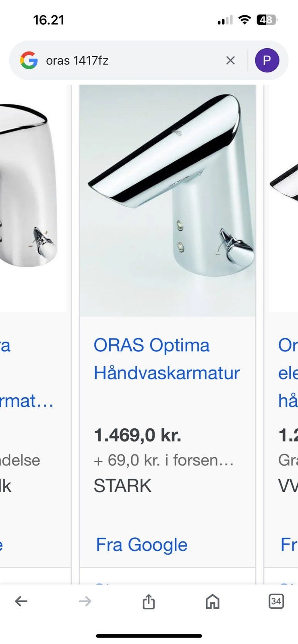The height and width of the screenshot is (644, 298).
Task: Tap the shipping cost text + 69,0 kr.
Action: (163, 460)
